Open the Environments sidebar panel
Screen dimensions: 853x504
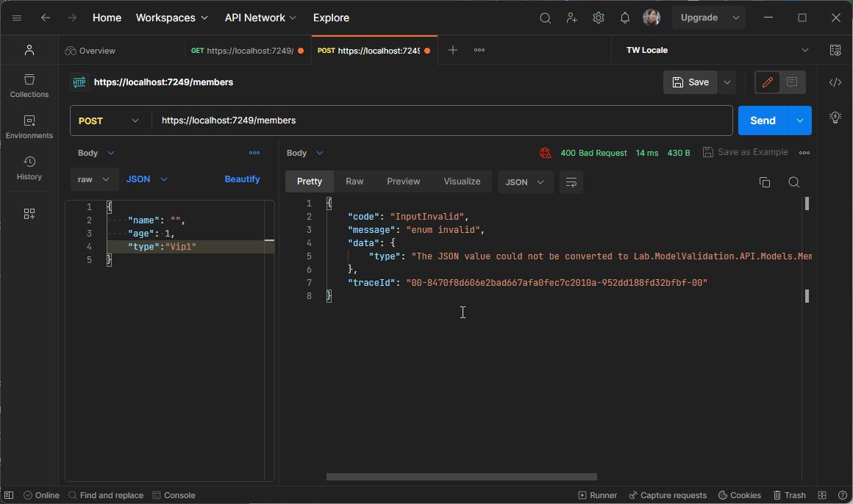pyautogui.click(x=29, y=127)
